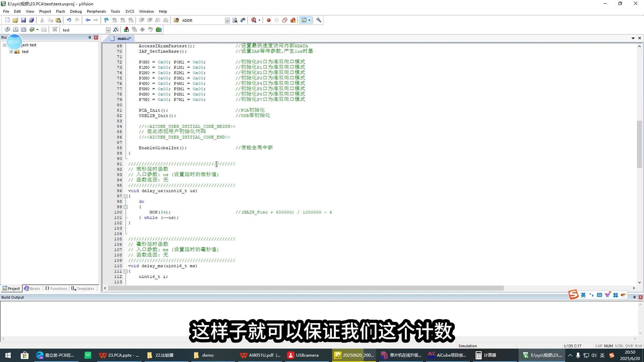Viewport: 644px width, 362px height.
Task: Start debug session with magnifier icon
Action: coord(254,20)
